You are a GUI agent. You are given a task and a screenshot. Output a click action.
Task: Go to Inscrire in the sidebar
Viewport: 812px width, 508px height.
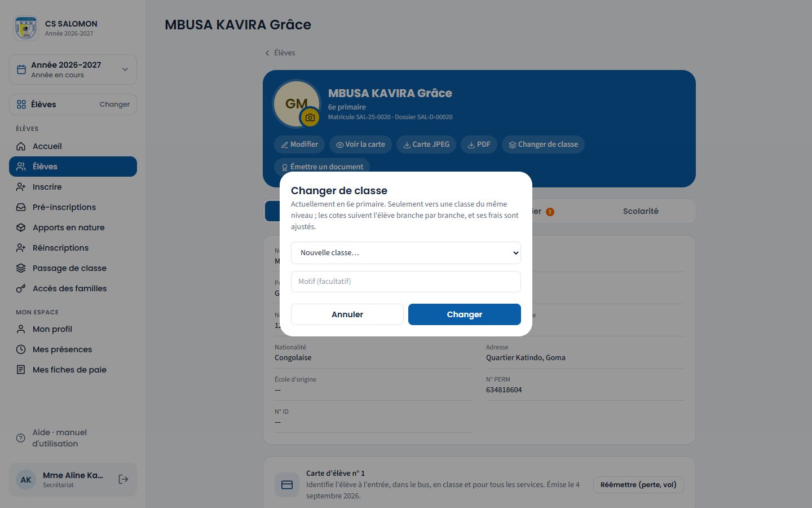point(73,187)
